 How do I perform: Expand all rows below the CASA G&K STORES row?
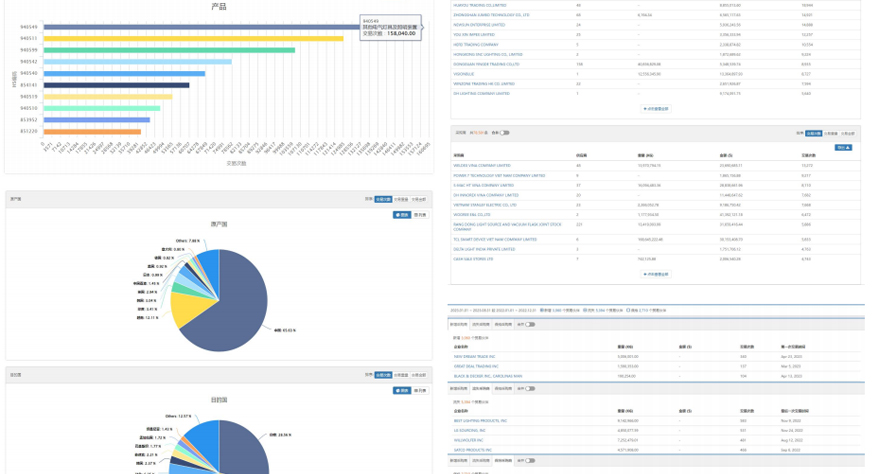click(655, 274)
